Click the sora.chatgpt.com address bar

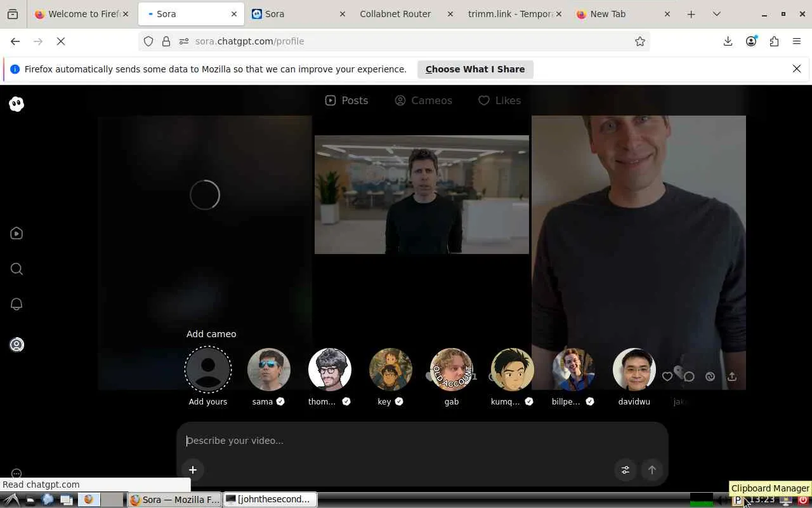pyautogui.click(x=393, y=41)
